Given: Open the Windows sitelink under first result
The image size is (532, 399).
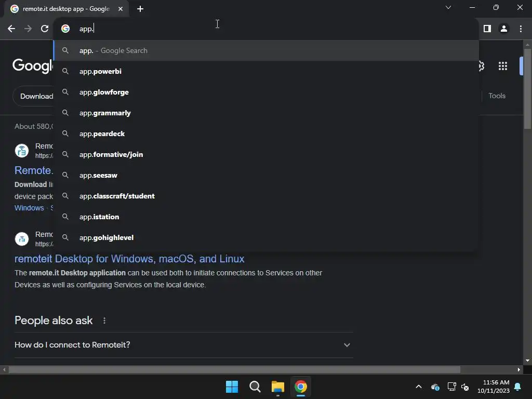Looking at the screenshot, I should 29,208.
